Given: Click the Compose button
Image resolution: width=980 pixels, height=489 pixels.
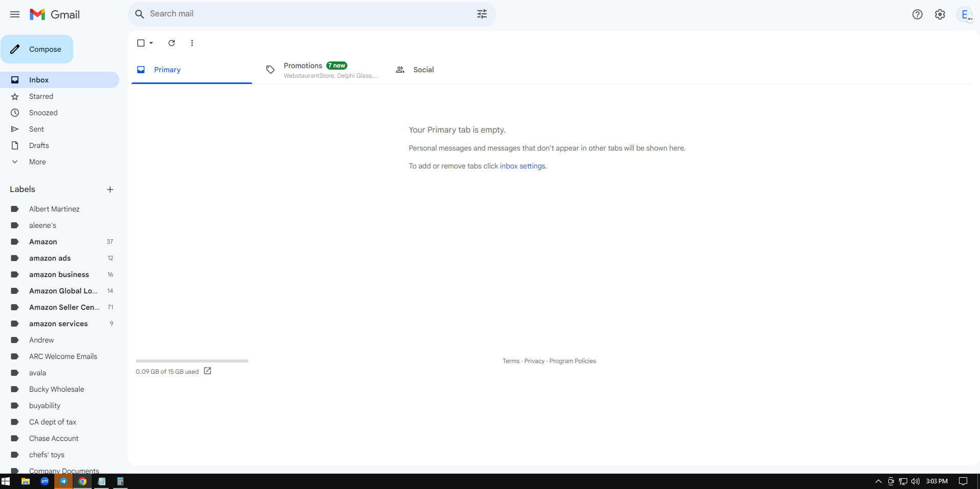Looking at the screenshot, I should click(x=37, y=49).
